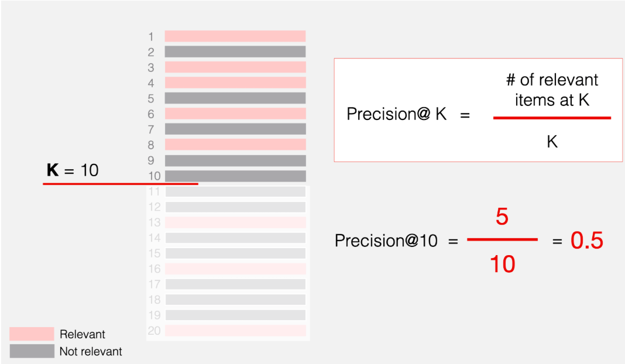Click the faded bar at rank 16

(x=235, y=269)
